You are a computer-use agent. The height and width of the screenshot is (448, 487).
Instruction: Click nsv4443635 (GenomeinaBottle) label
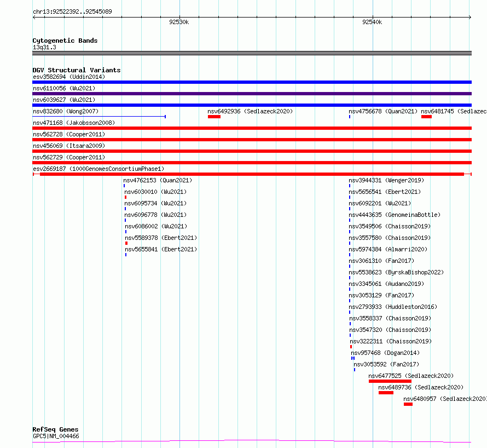[x=395, y=215]
